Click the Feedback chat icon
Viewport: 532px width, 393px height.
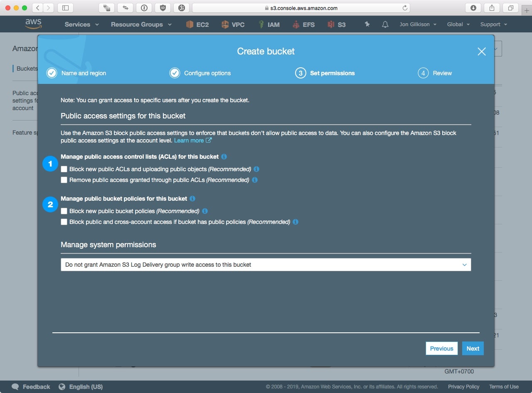15,387
